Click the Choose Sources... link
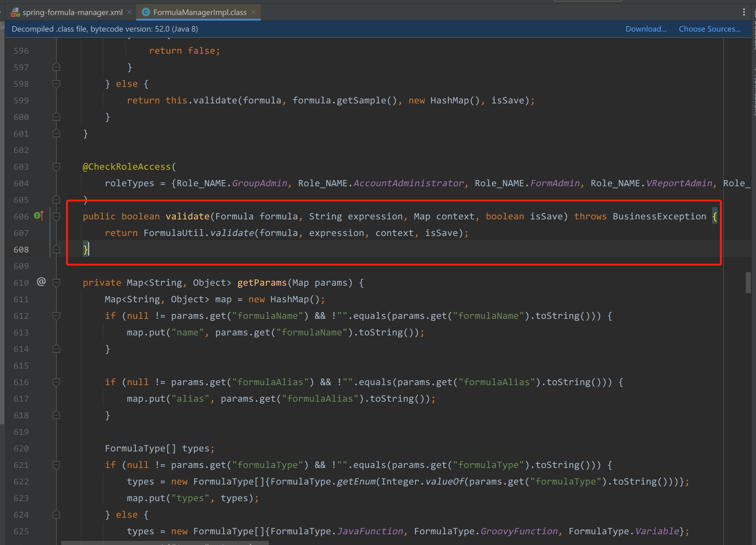The width and height of the screenshot is (756, 545). (x=709, y=29)
